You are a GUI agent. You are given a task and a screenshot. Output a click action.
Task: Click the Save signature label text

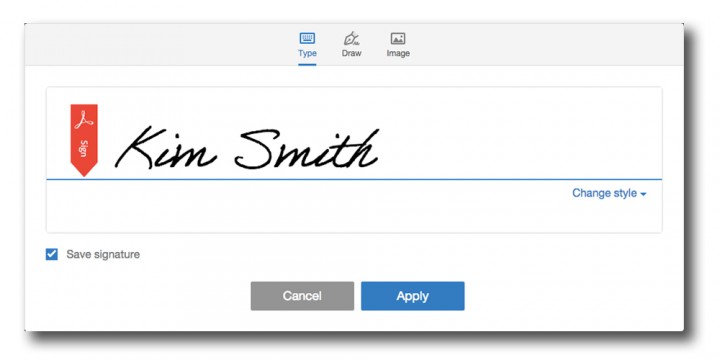pos(103,254)
